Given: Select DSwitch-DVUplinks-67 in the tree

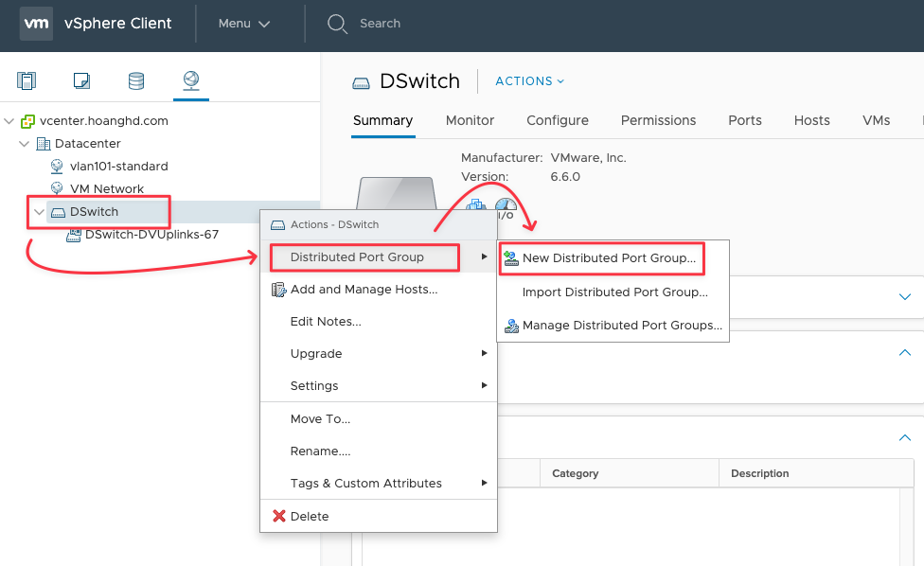Looking at the screenshot, I should click(151, 235).
